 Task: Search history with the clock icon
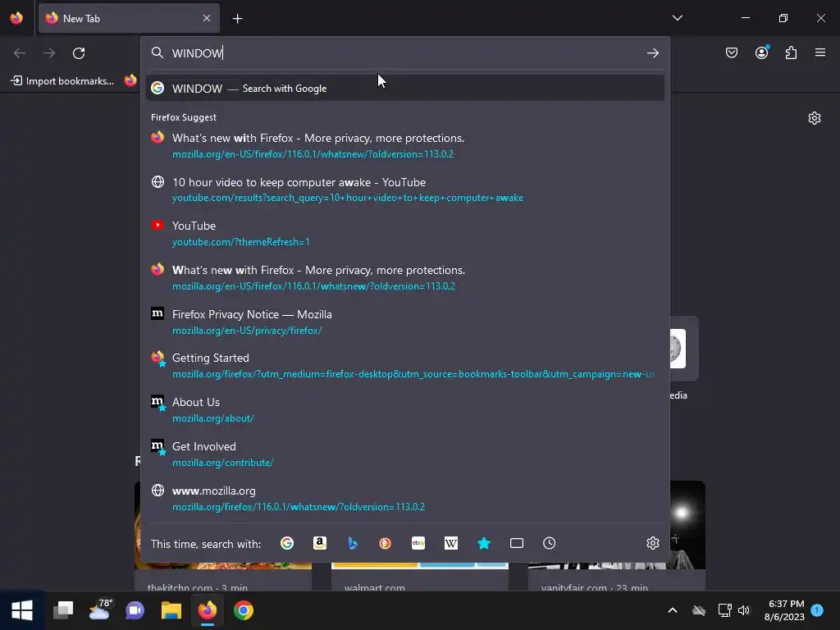[549, 543]
